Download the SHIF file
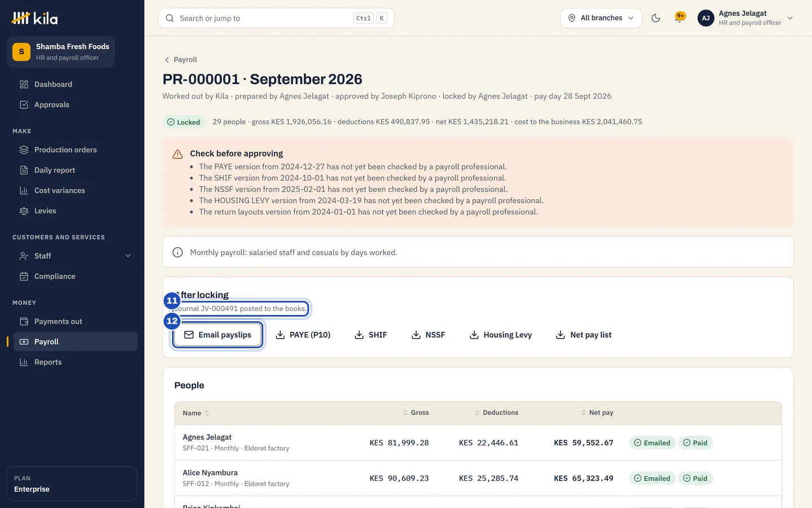 pyautogui.click(x=370, y=335)
